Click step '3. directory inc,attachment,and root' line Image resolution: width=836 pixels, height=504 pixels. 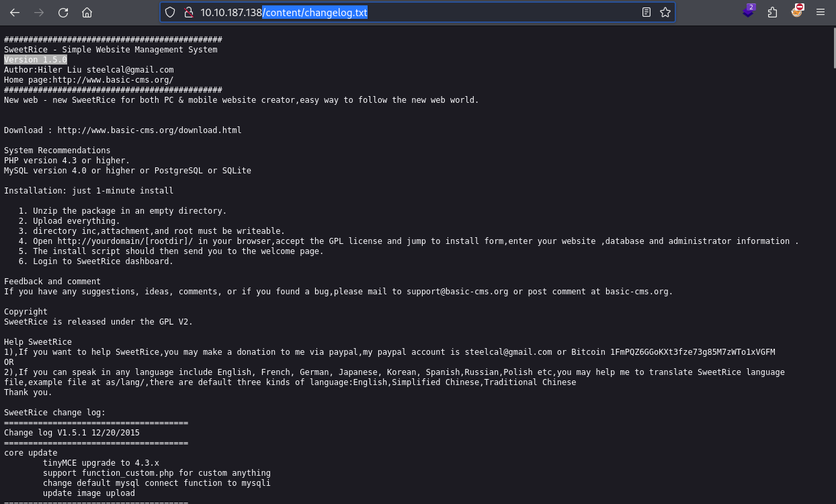click(x=151, y=231)
